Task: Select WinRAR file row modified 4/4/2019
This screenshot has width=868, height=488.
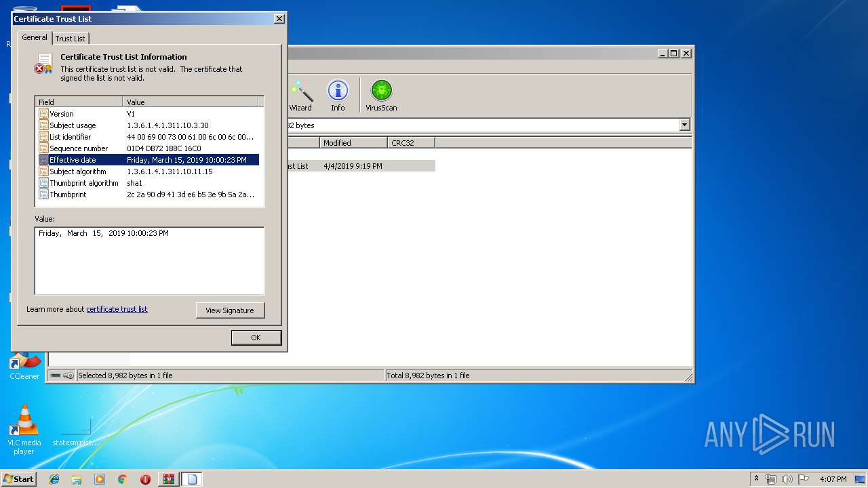Action: (x=361, y=166)
